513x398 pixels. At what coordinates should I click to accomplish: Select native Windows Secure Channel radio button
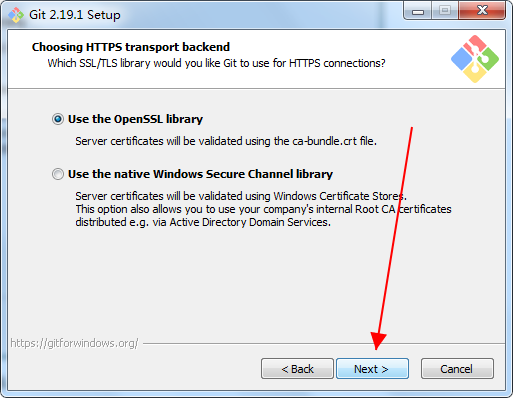coord(58,174)
